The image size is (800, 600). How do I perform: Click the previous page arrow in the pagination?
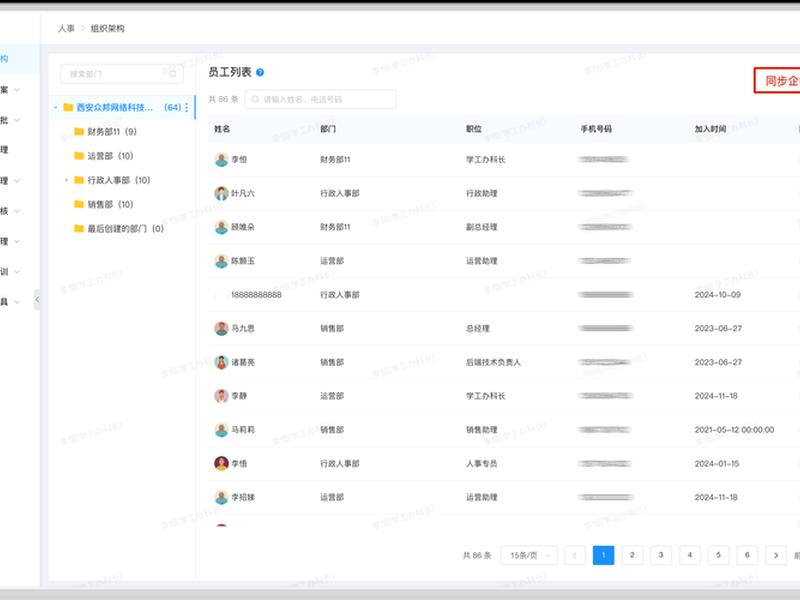[x=574, y=555]
